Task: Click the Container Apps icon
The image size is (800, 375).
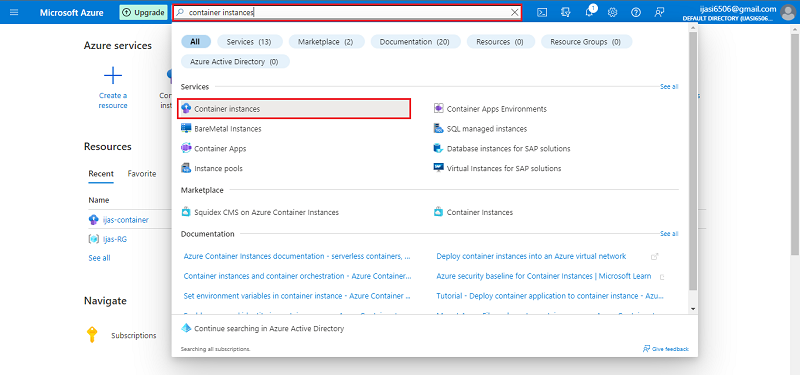Action: click(x=186, y=148)
